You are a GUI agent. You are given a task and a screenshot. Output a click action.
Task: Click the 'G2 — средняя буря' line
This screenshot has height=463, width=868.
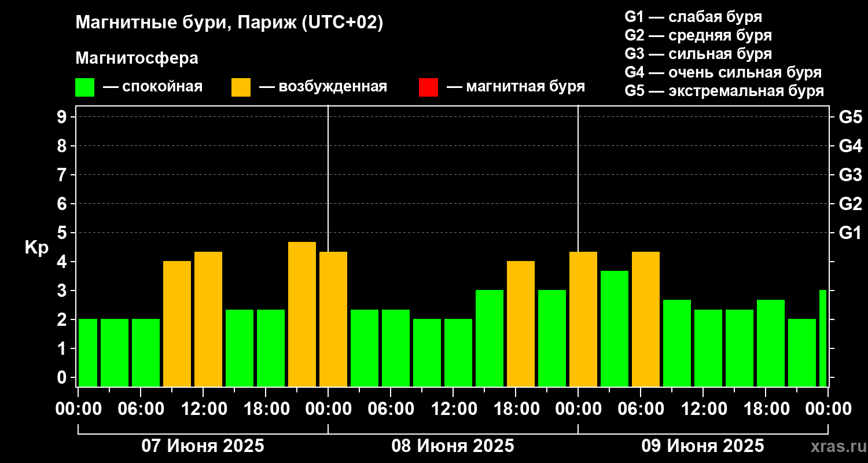[698, 35]
